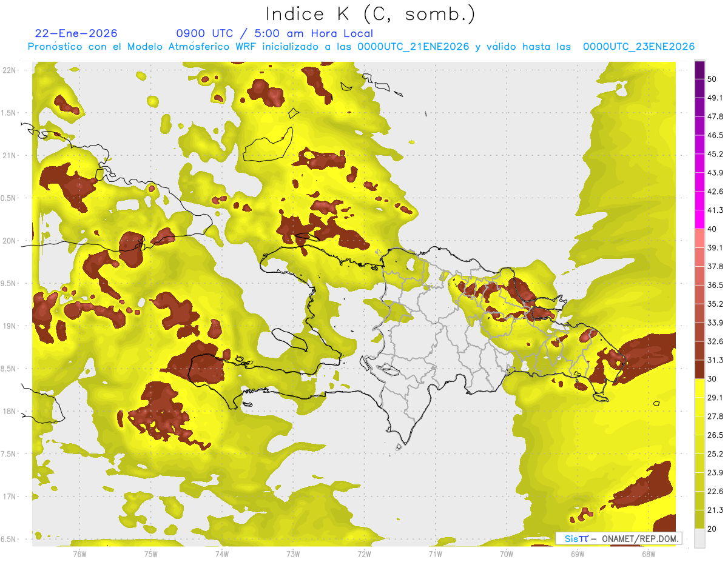728x562 pixels.
Task: Pick the olive swatch between 20 and 21.3
Action: pyautogui.click(x=699, y=520)
